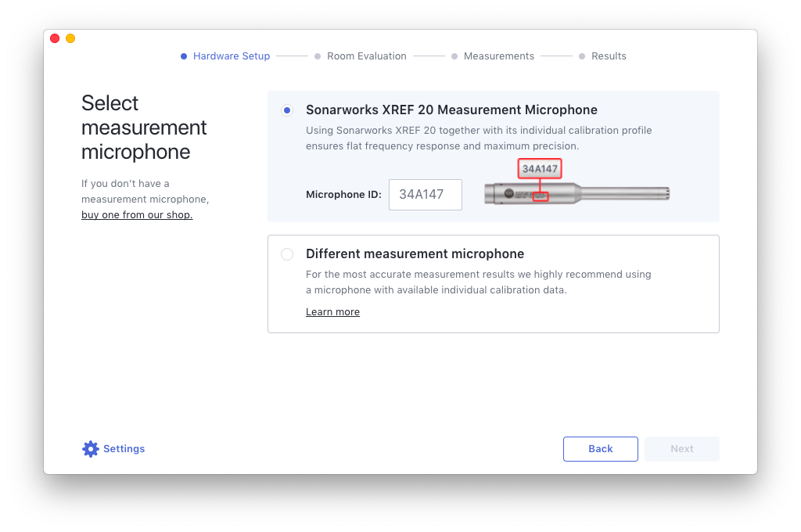The image size is (801, 532).
Task: Click the greyed-out Next button
Action: click(x=682, y=449)
